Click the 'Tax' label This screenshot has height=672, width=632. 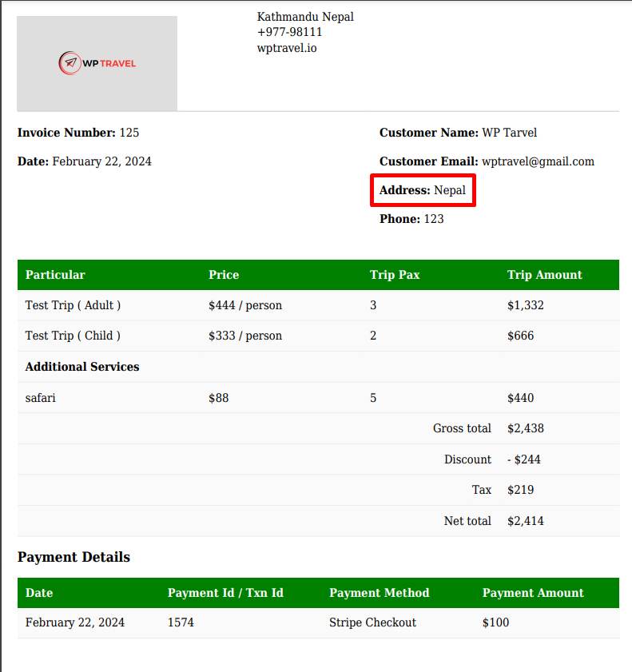point(482,490)
